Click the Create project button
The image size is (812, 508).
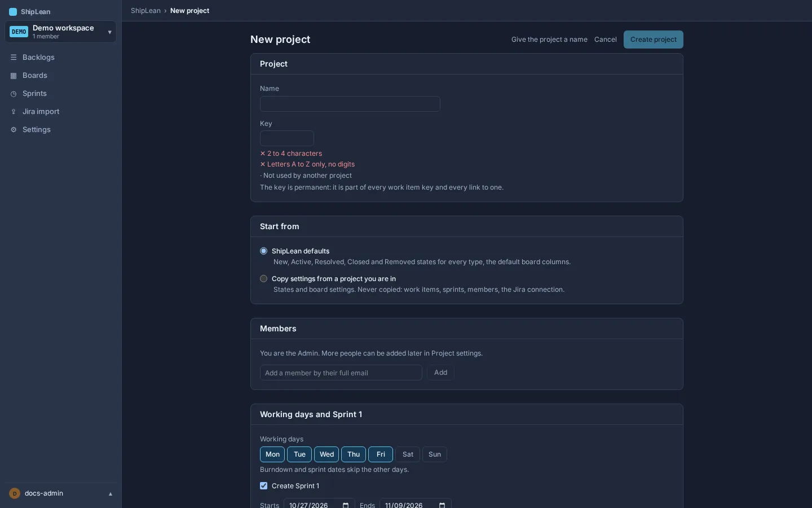pos(654,40)
